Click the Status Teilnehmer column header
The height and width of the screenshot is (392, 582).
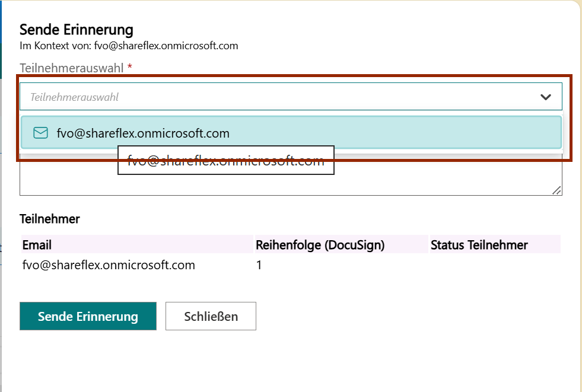pyautogui.click(x=479, y=245)
